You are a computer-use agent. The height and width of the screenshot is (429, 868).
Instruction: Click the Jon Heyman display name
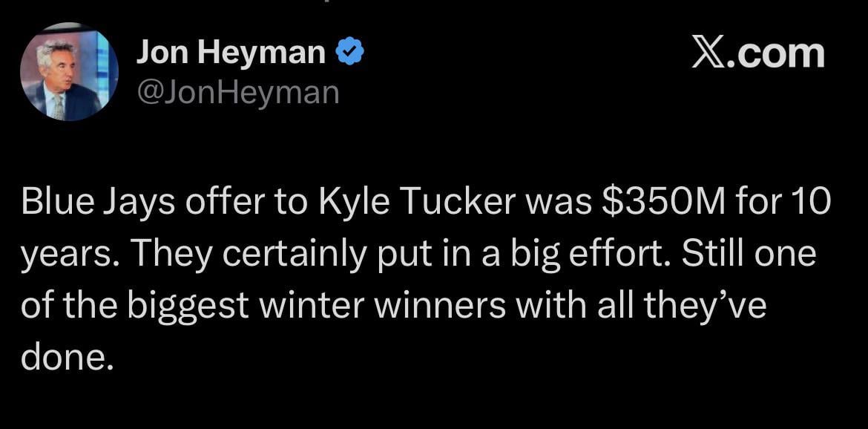coord(230,50)
